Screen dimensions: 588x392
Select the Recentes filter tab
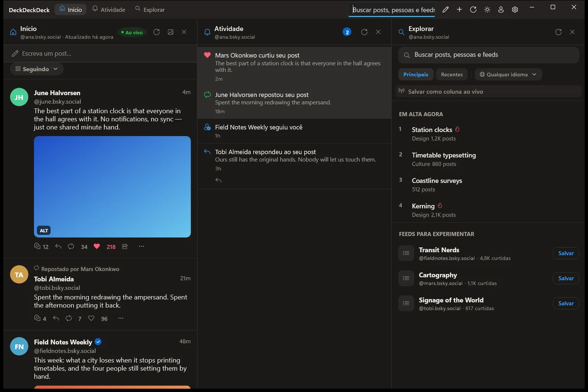tap(452, 74)
